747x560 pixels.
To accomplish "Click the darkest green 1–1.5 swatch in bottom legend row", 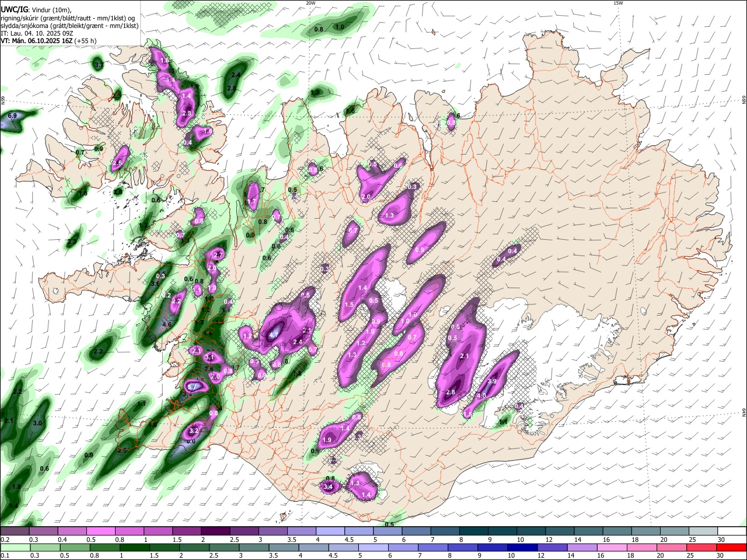I will (x=134, y=547).
